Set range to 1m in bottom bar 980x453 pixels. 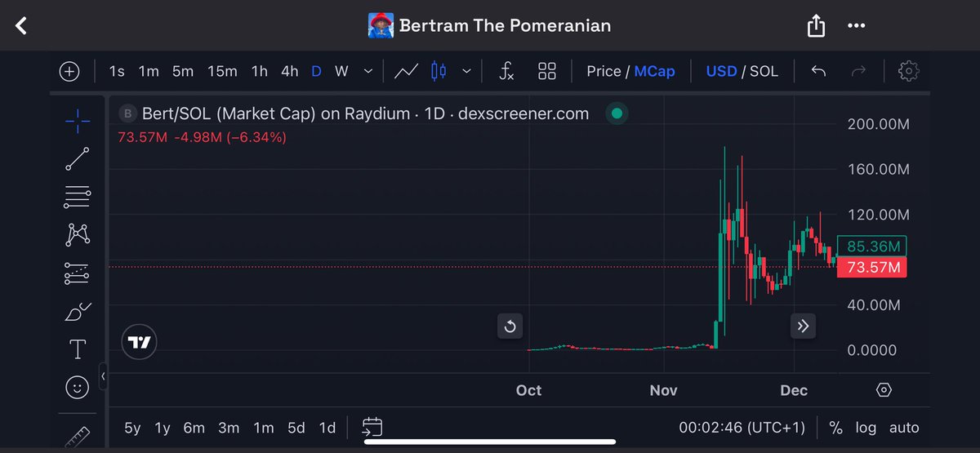(264, 428)
